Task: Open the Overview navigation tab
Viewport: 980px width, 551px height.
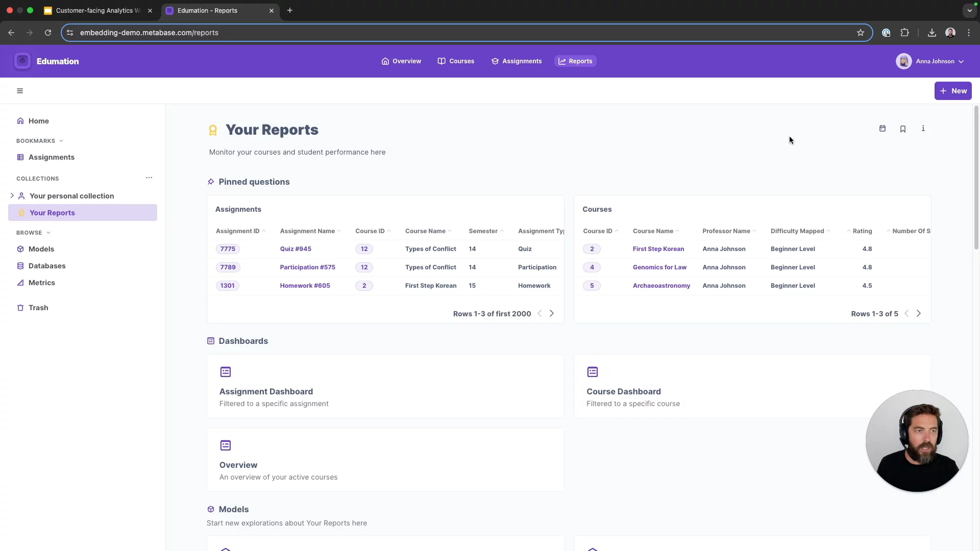Action: tap(401, 61)
